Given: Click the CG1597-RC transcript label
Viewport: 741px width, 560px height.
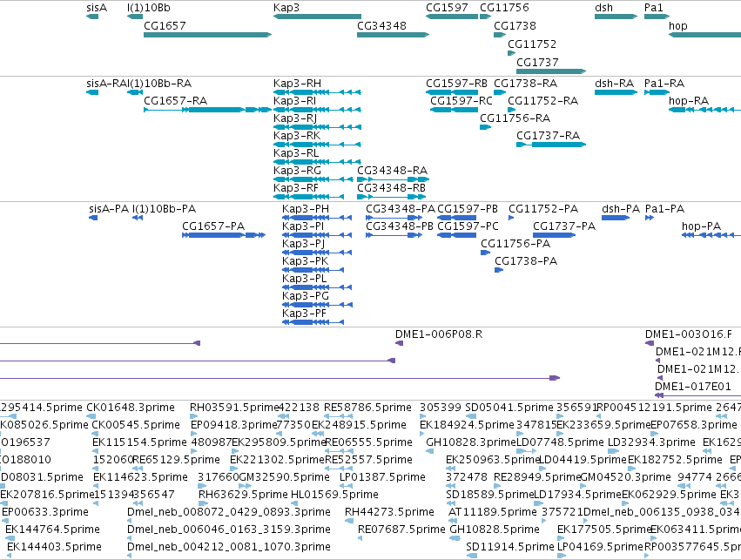Looking at the screenshot, I should click(461, 101).
